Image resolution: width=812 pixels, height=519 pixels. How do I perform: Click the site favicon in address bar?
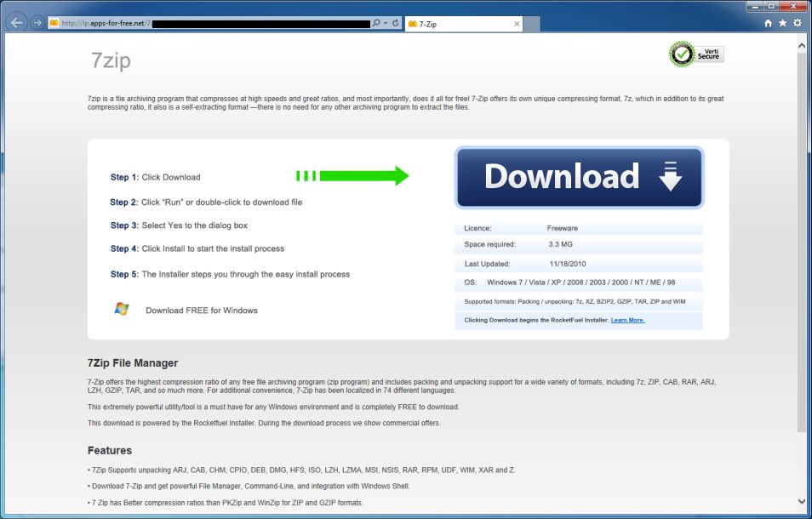pyautogui.click(x=54, y=23)
